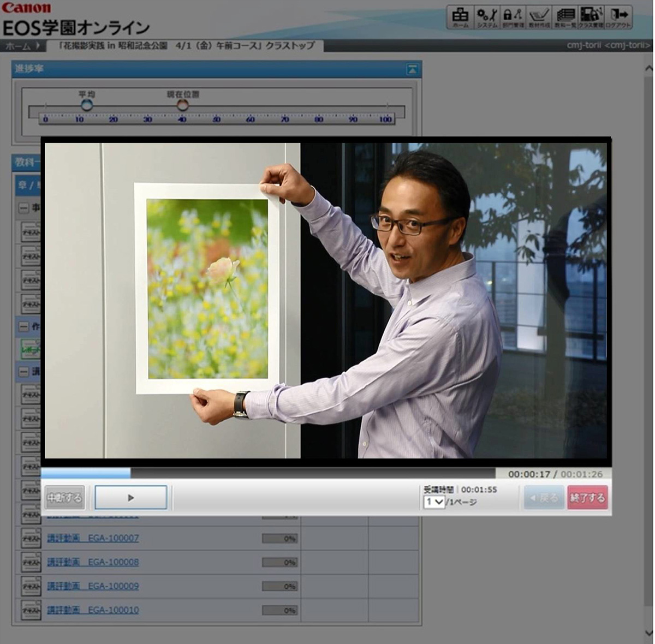Click the 教材作成 (create material) icon
The height and width of the screenshot is (644, 655).
pos(539,17)
